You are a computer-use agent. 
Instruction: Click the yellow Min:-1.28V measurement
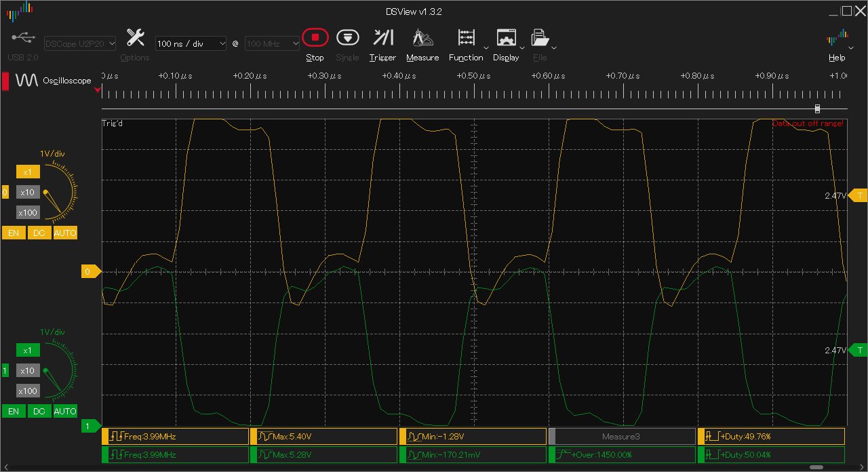(473, 436)
